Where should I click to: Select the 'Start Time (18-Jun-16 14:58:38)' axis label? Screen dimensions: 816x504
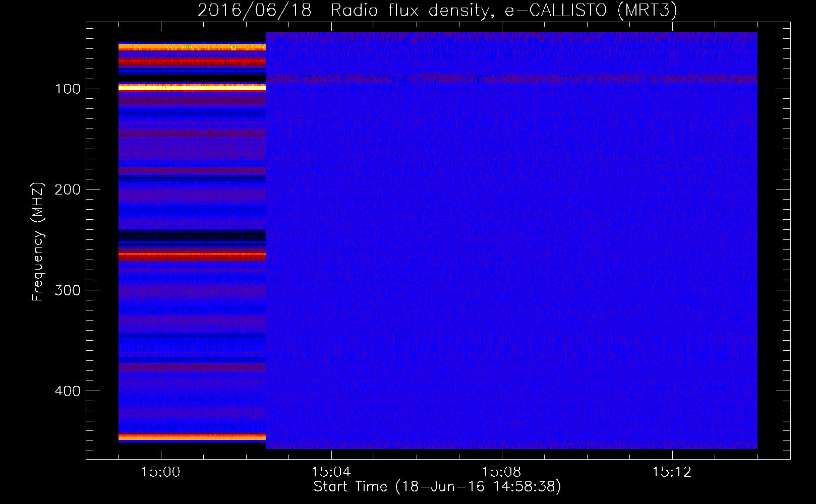437,487
